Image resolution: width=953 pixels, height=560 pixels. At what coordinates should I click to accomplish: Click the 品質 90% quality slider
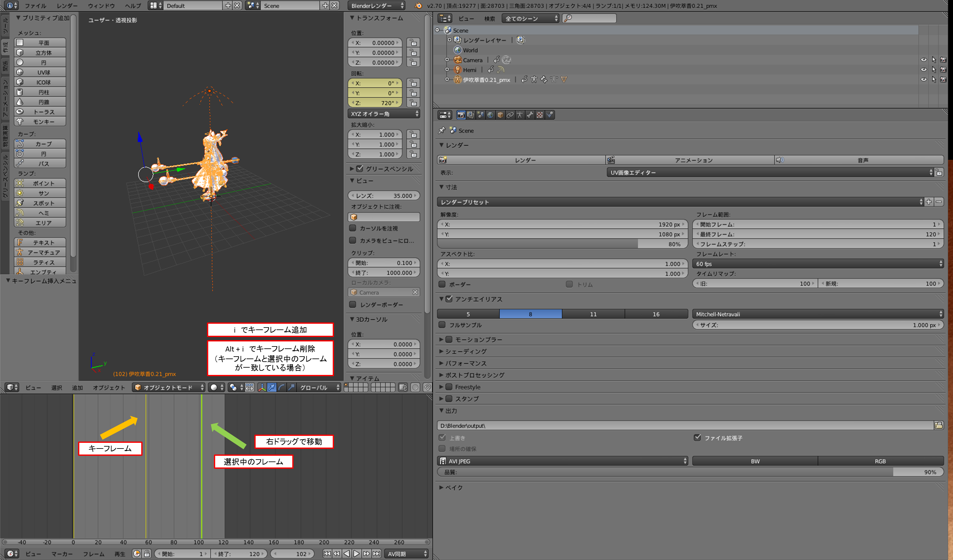pos(690,472)
